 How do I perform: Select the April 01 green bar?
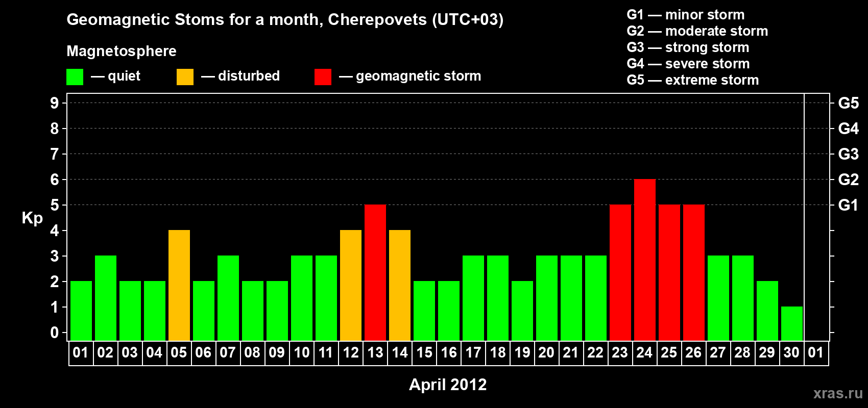[81, 311]
